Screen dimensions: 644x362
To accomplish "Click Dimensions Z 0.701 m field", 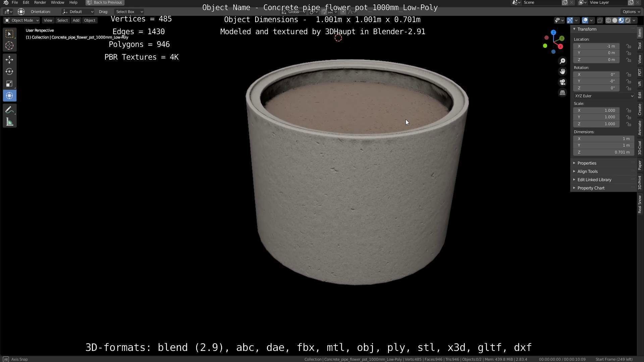I will [604, 153].
